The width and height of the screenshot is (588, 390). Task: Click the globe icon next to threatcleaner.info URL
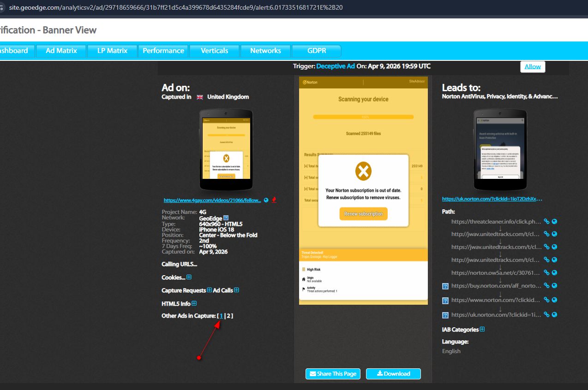tap(554, 221)
